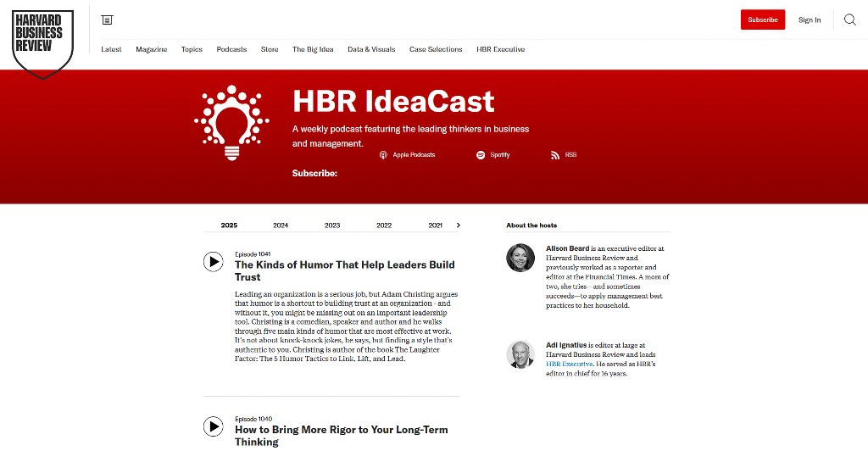Click Sign In link
Viewport: 868px width, 451px height.
tap(810, 19)
